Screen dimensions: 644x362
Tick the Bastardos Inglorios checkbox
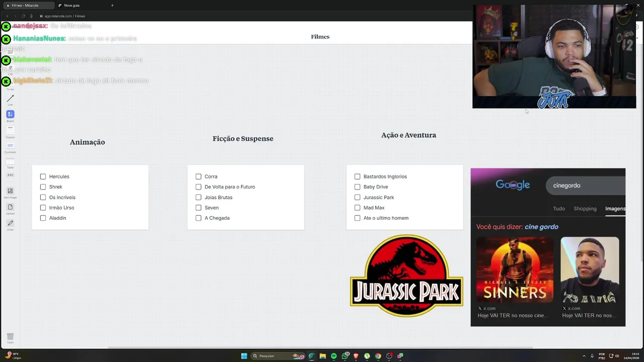point(357,176)
